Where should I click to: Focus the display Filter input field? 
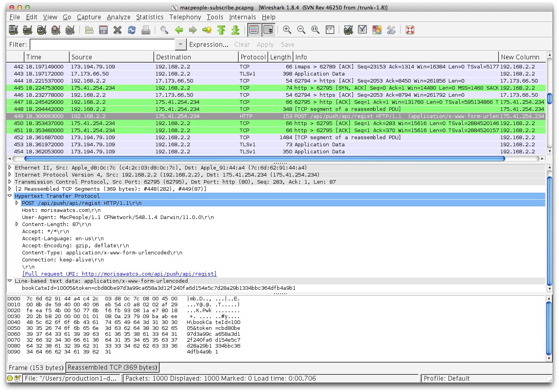[103, 44]
